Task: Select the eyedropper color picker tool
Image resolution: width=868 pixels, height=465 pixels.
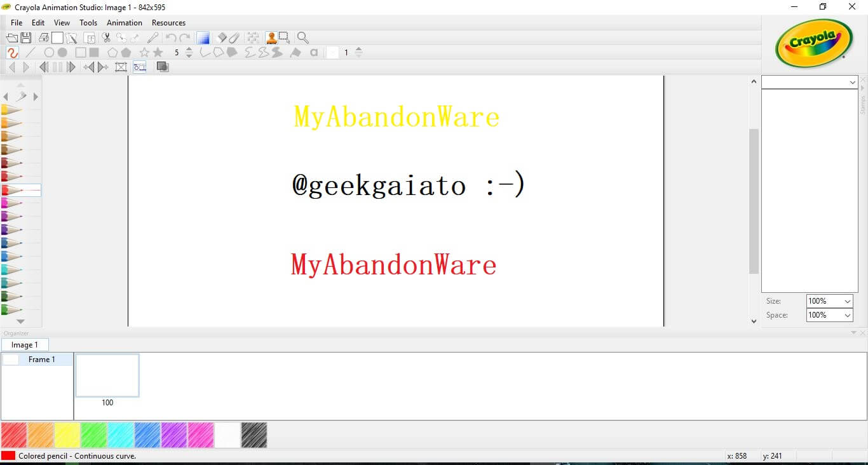Action: click(x=153, y=38)
